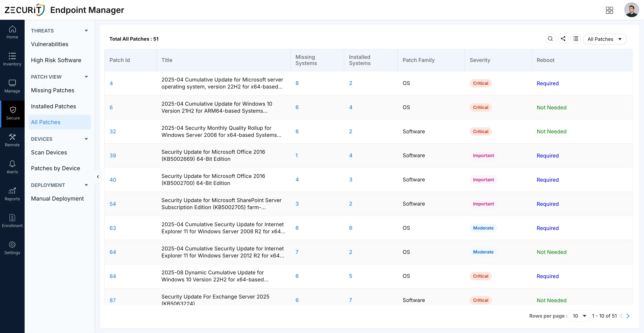
Task: Select All Patches menu item
Action: 60,122
